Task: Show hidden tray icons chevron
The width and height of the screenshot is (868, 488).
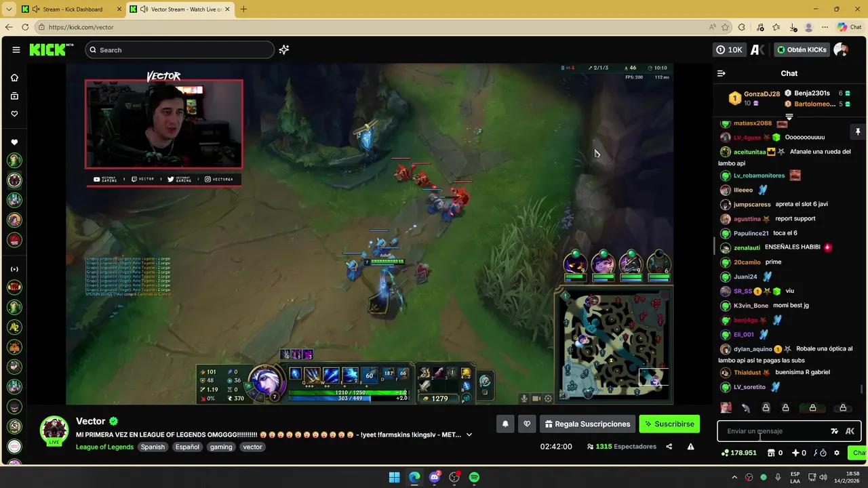Action: pyautogui.click(x=734, y=477)
